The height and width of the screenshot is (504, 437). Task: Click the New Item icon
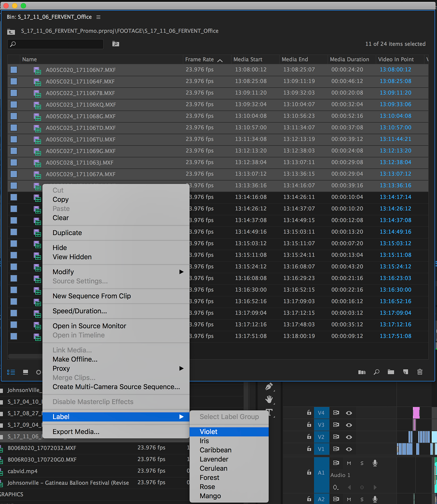405,372
